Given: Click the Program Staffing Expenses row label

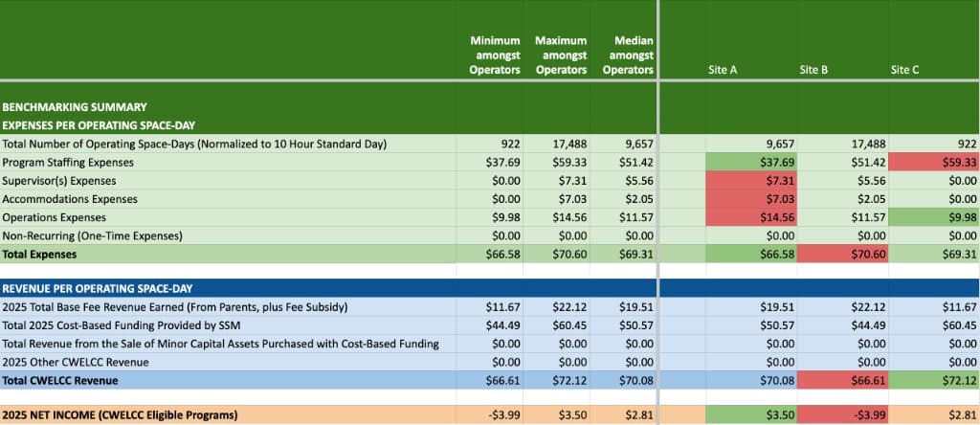Looking at the screenshot, I should [70, 163].
